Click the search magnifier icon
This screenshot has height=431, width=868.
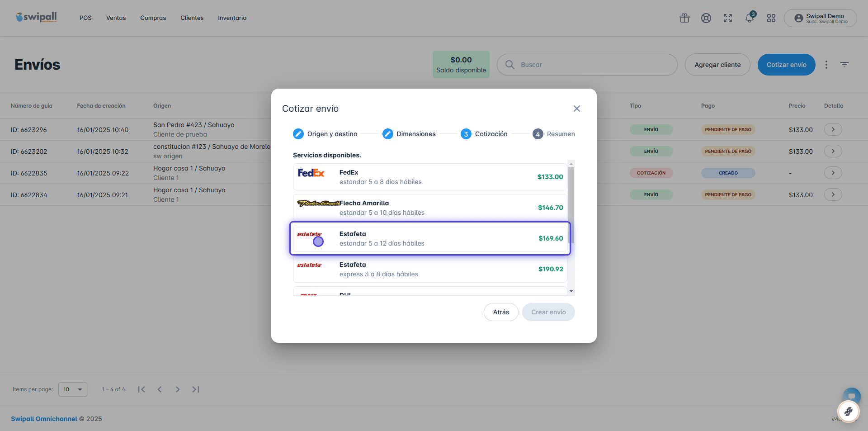coord(510,65)
